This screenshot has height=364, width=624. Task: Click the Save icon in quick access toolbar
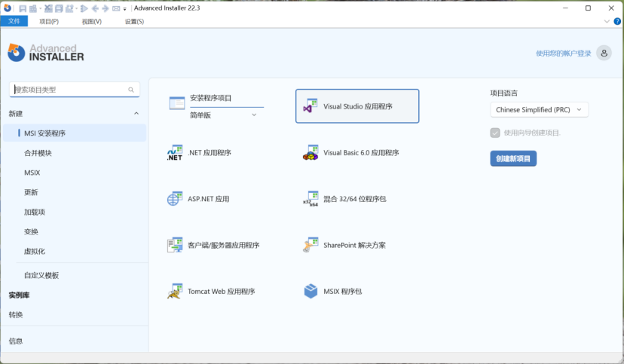click(23, 8)
